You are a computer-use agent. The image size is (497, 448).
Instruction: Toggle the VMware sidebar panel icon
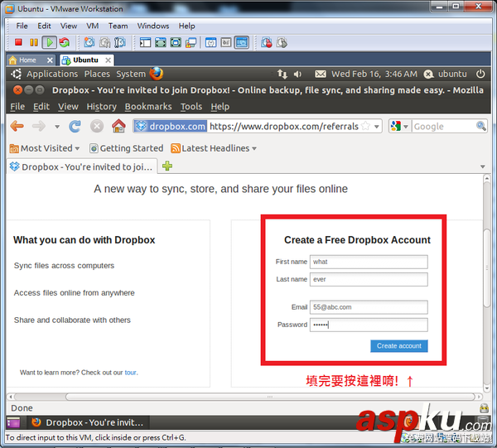pos(145,42)
